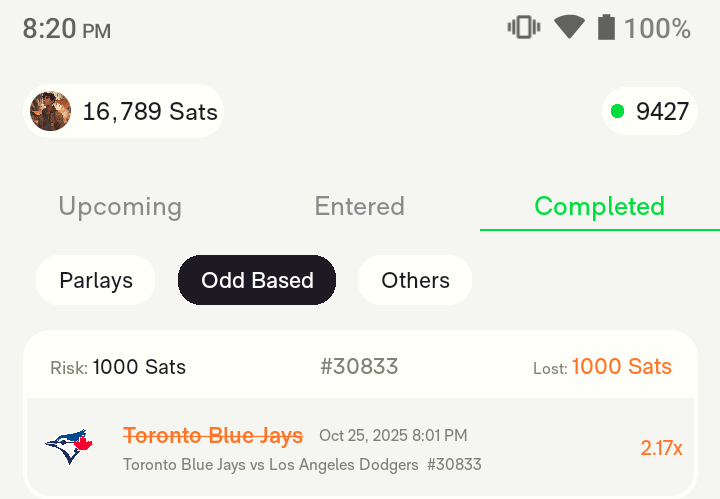Switch to the Upcoming tab
This screenshot has width=720, height=499.
tap(120, 206)
